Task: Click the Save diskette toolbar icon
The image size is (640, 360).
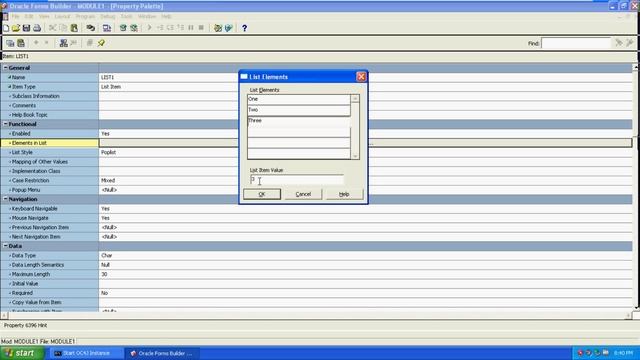Action: click(27, 28)
